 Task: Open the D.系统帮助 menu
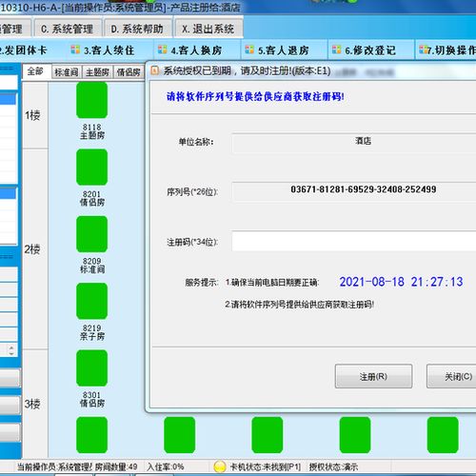tap(137, 29)
